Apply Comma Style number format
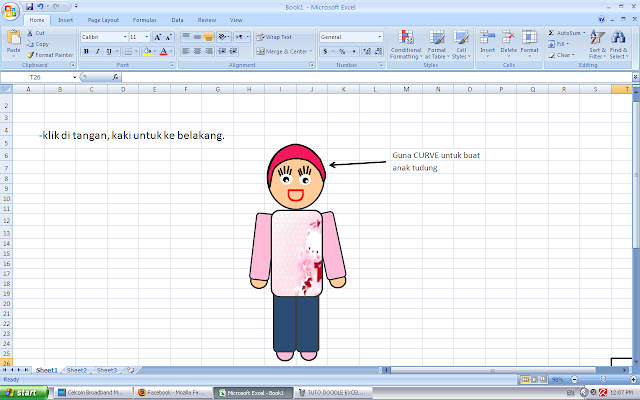The width and height of the screenshot is (640, 400). click(354, 51)
